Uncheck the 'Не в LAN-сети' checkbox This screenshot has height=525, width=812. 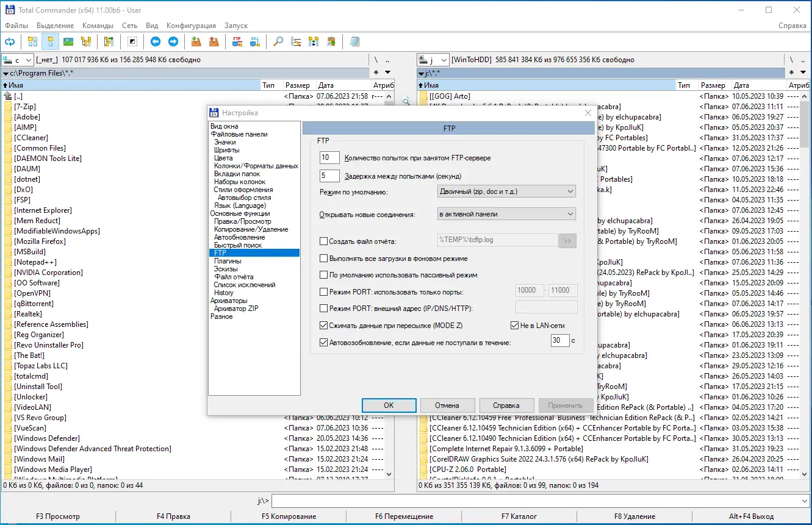[x=515, y=326]
